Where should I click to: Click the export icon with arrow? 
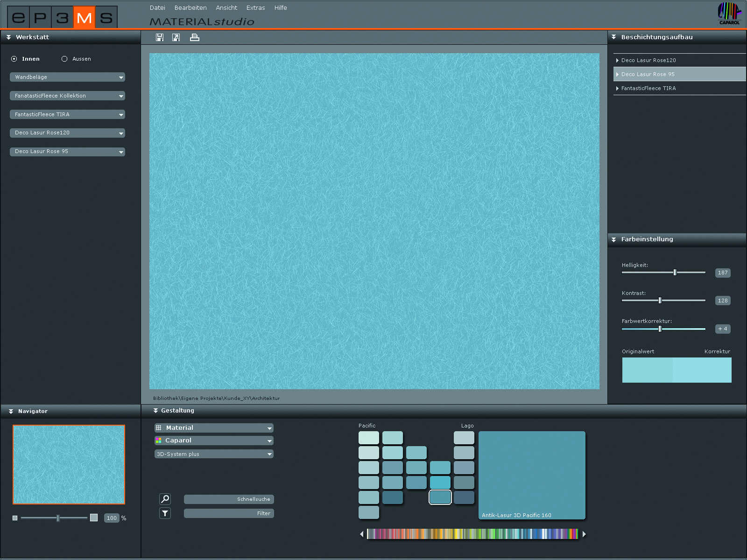pyautogui.click(x=176, y=37)
